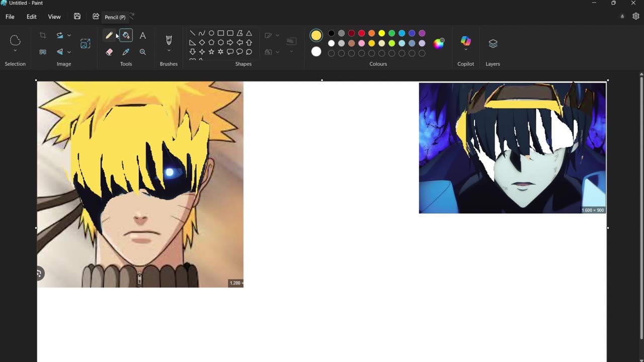Activate Colour 1 yellow primary swatch
The height and width of the screenshot is (362, 644).
point(316,35)
